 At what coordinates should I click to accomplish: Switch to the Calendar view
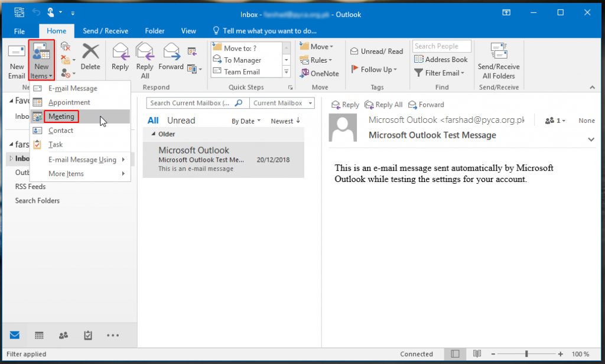pos(39,335)
